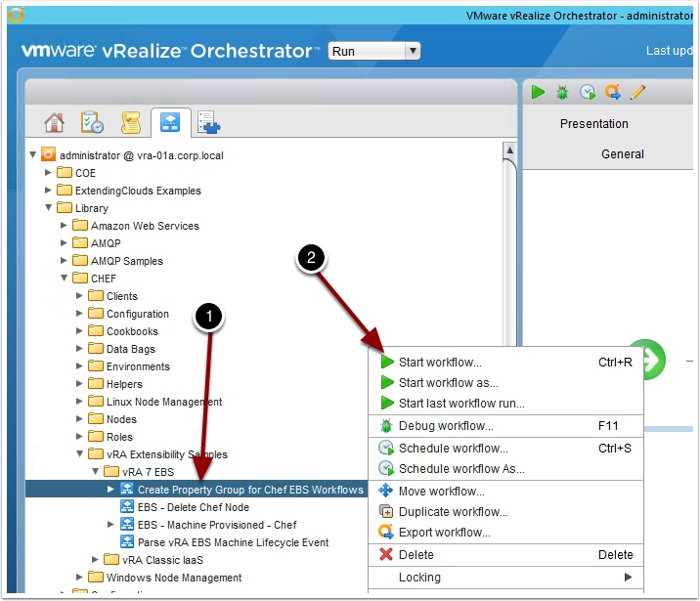Switch to the Presentation tab
This screenshot has height=601, width=700.
click(593, 123)
